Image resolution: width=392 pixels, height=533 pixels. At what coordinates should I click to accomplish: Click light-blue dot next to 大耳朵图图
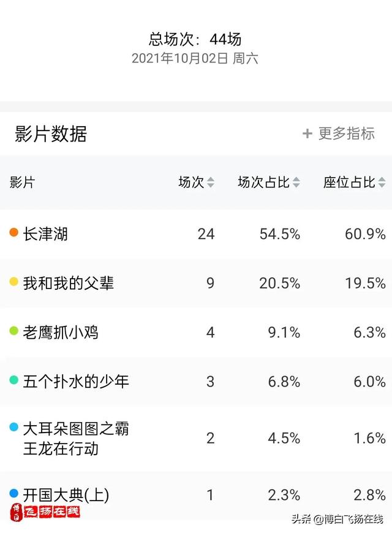pyautogui.click(x=13, y=427)
